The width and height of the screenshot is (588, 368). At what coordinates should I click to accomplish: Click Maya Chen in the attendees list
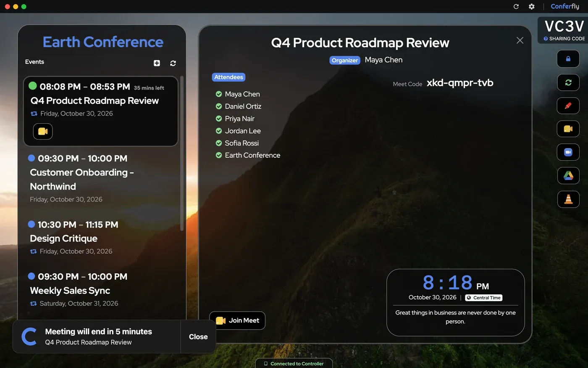pyautogui.click(x=242, y=94)
